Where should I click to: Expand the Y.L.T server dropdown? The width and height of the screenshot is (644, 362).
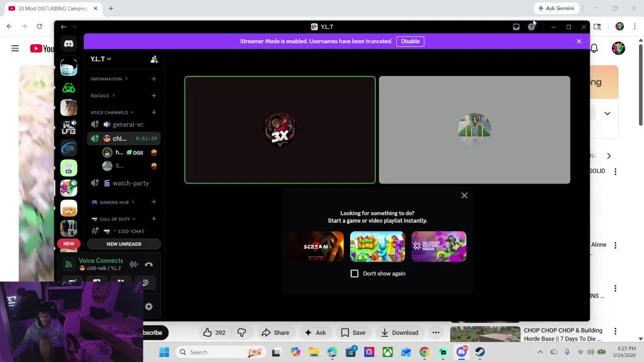coord(101,59)
